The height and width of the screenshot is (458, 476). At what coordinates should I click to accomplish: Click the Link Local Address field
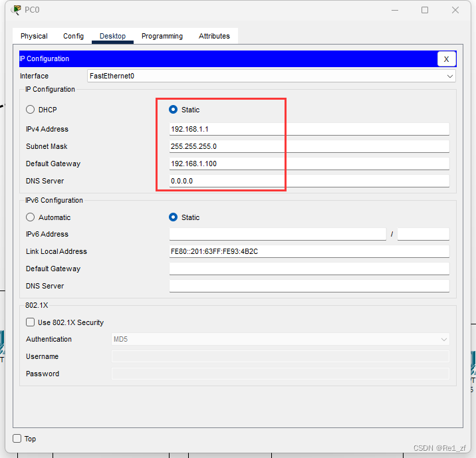(309, 251)
